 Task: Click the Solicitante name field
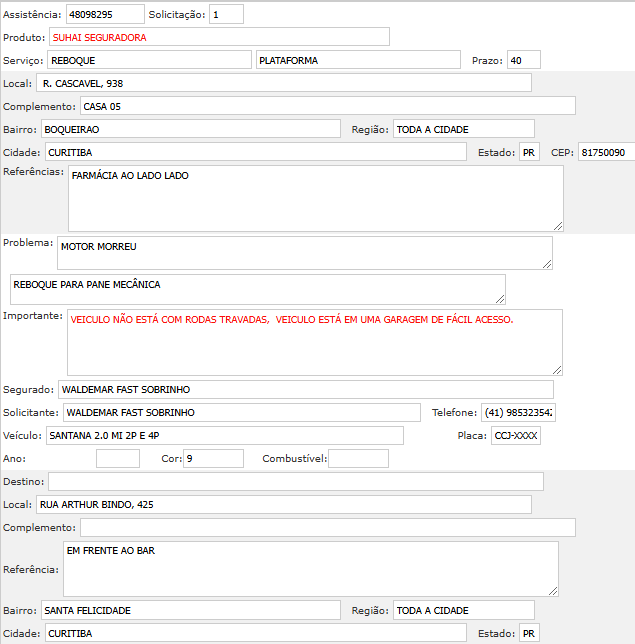[242, 412]
